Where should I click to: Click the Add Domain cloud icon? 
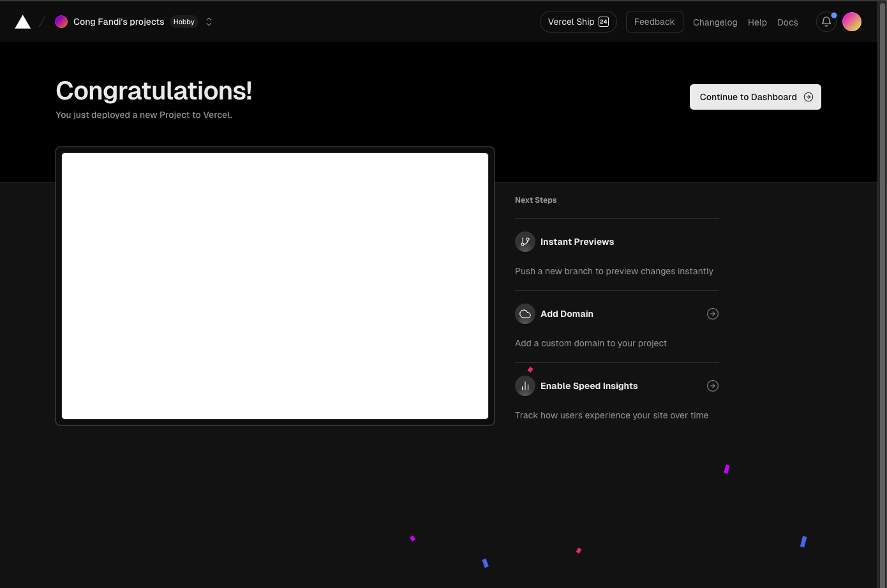(x=525, y=314)
